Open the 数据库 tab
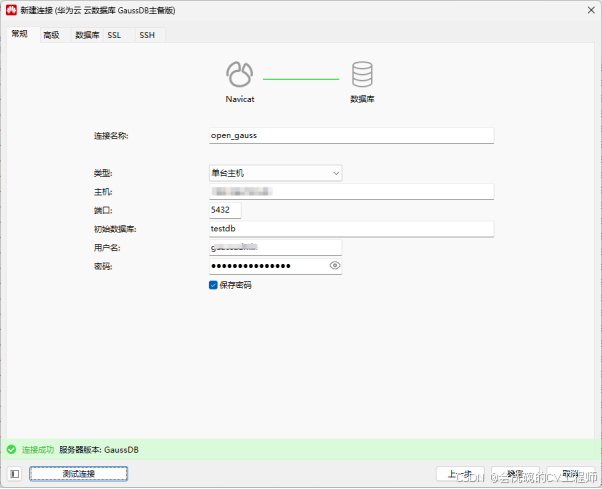Viewport: 602px width, 489px height. tap(87, 35)
